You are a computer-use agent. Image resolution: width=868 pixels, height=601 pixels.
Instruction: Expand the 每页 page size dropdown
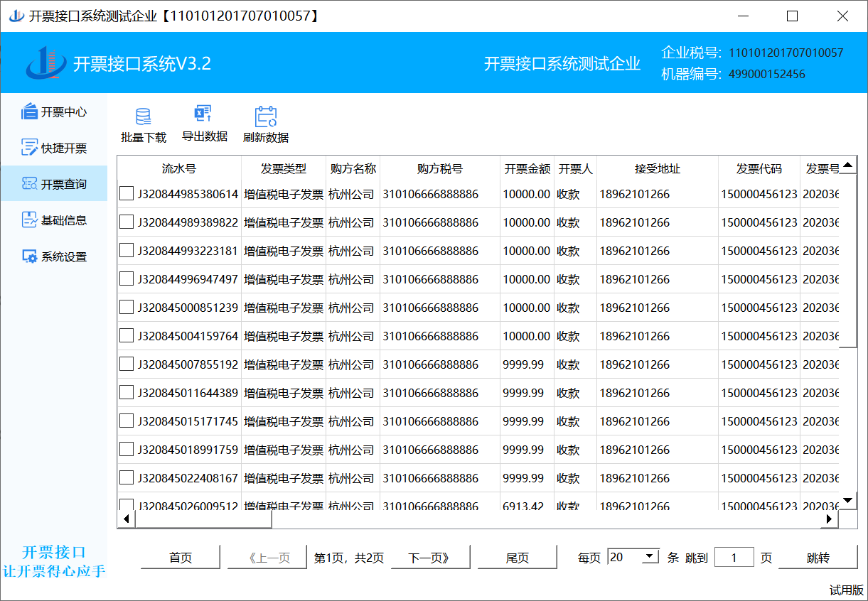click(650, 557)
